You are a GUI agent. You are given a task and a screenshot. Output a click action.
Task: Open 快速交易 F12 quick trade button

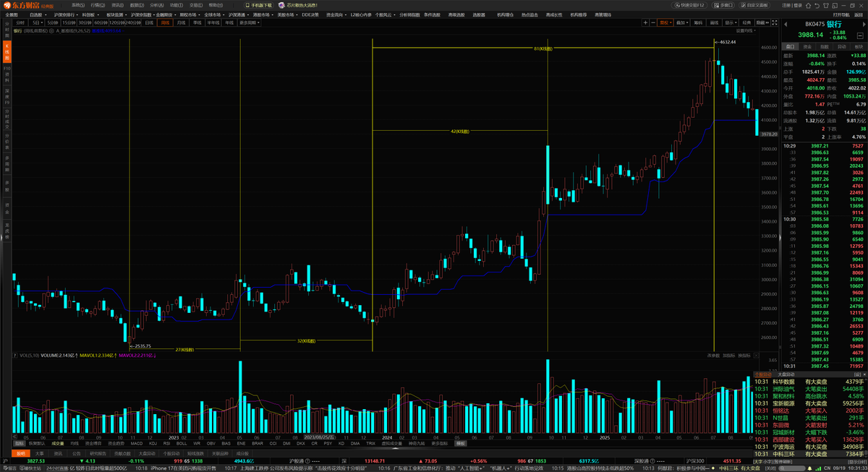[x=689, y=5]
